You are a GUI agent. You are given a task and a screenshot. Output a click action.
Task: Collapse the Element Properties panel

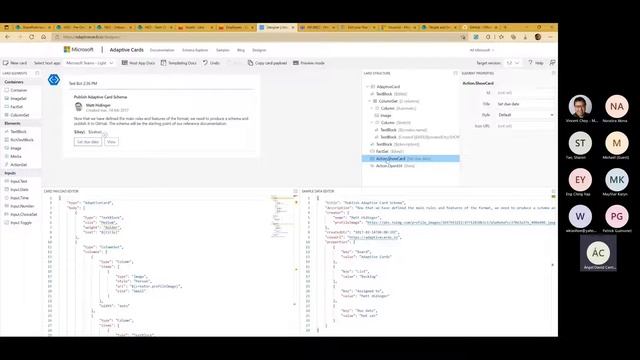(553, 73)
